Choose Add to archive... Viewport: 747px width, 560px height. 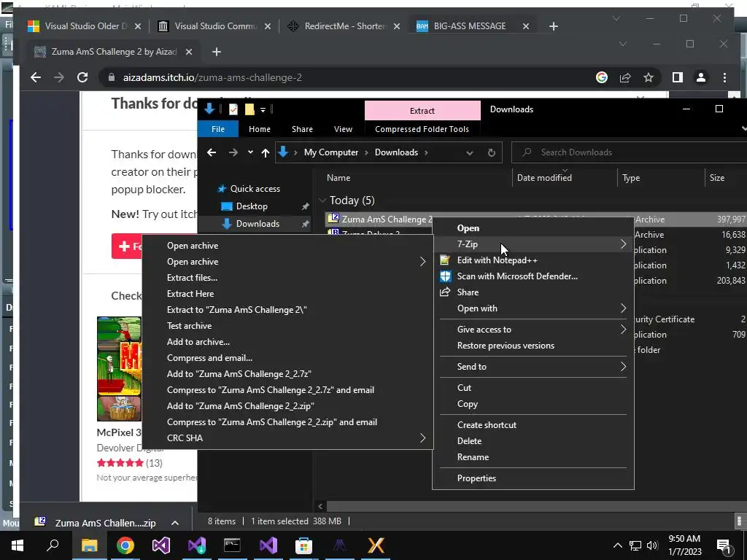[287, 342]
